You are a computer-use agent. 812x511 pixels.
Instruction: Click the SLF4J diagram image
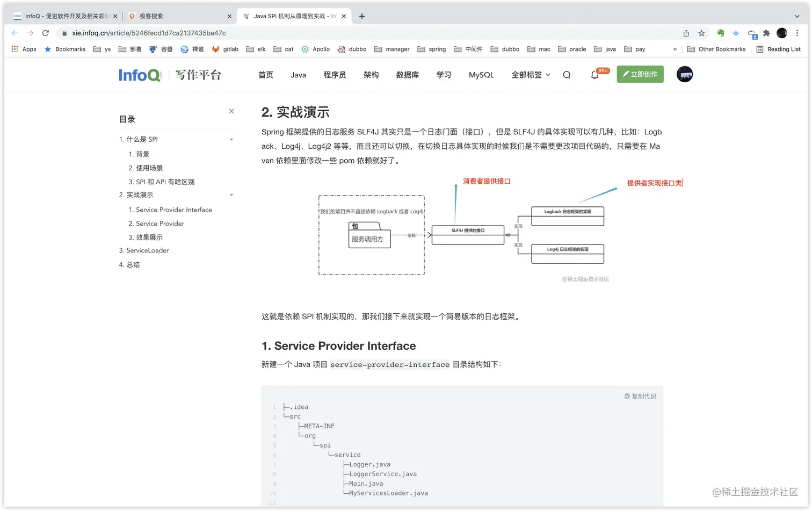[x=463, y=230]
